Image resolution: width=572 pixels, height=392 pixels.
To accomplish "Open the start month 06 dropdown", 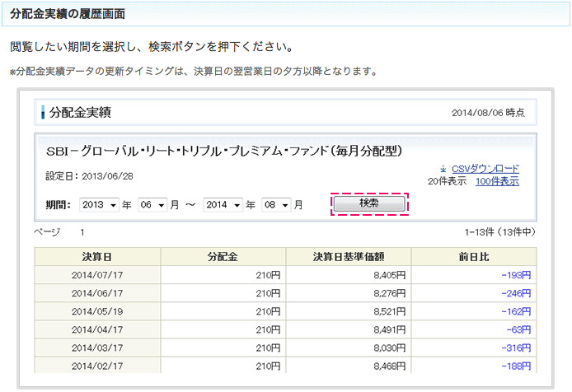I will click(152, 205).
